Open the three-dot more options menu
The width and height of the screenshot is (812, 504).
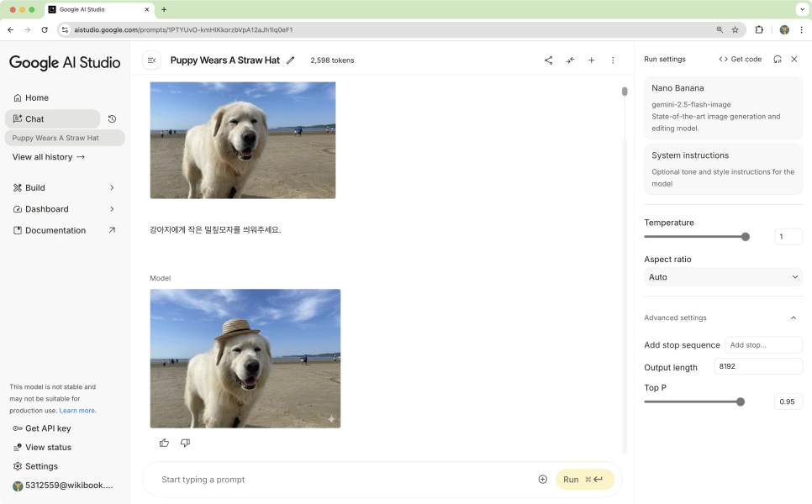613,60
